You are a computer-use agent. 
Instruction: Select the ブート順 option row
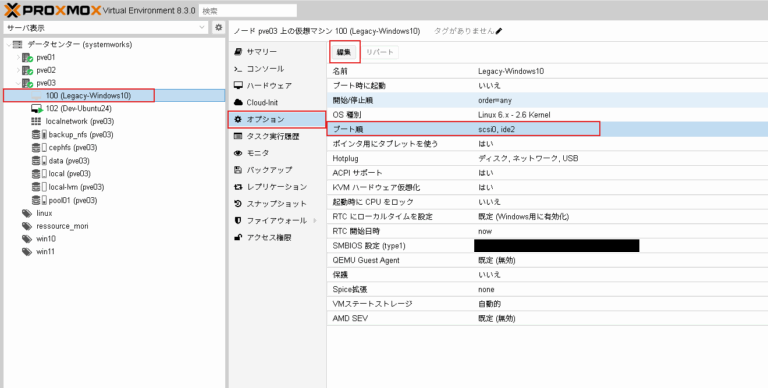coord(548,129)
